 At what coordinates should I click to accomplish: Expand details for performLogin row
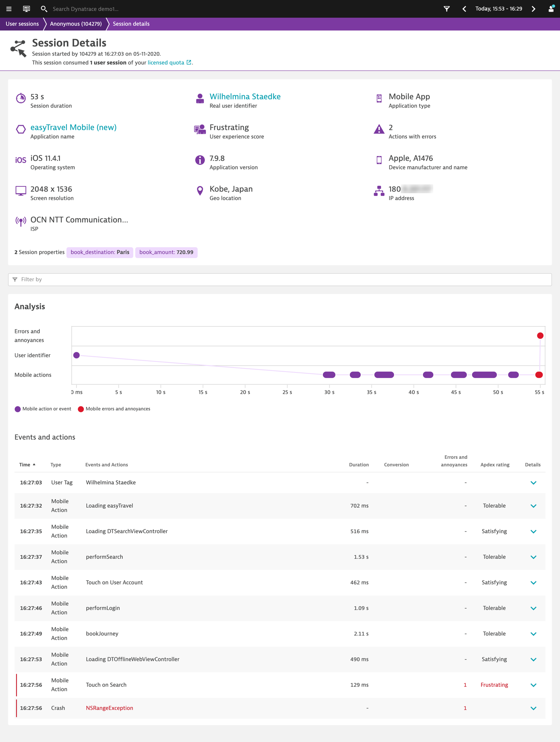pos(533,608)
